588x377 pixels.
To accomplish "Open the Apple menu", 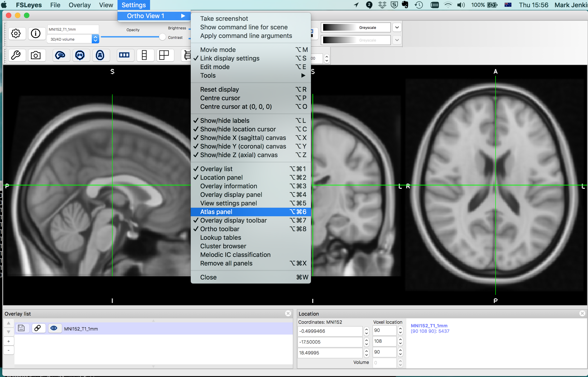I will 4,5.
